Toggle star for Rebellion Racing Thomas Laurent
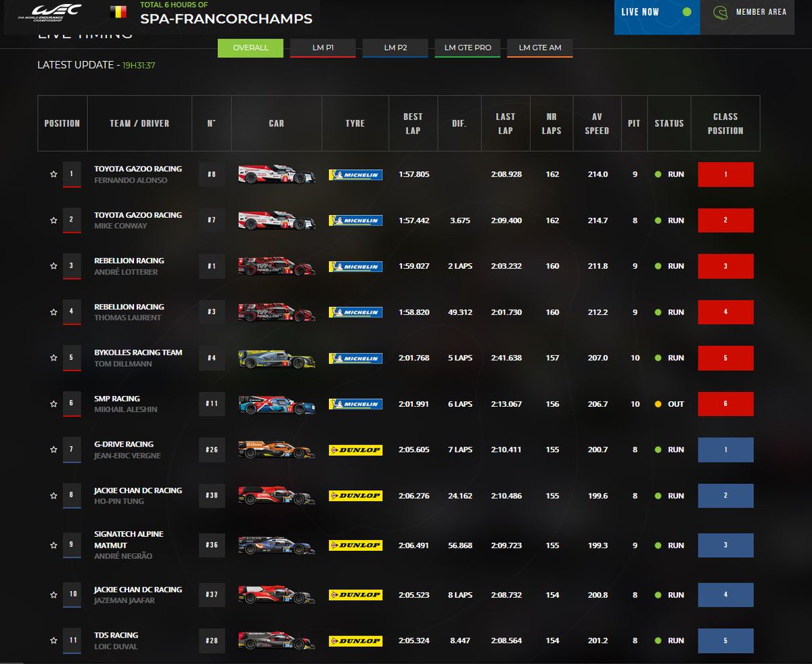The image size is (812, 664). point(53,313)
